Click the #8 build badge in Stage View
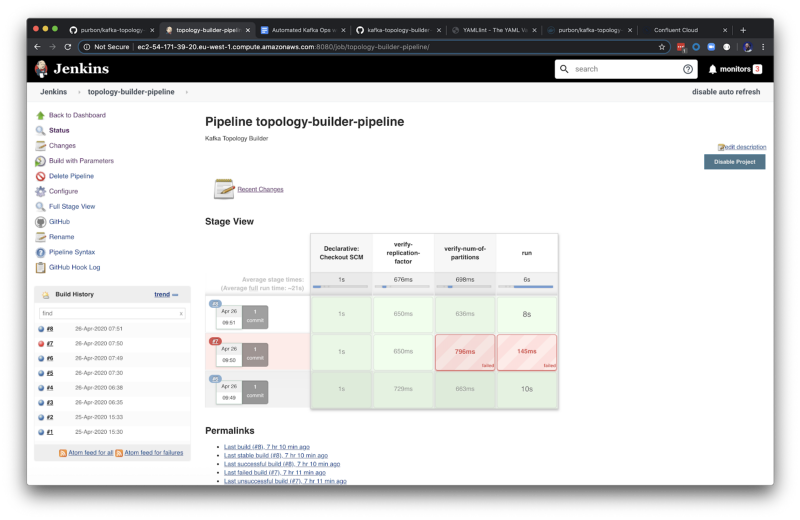800x520 pixels. click(215, 304)
